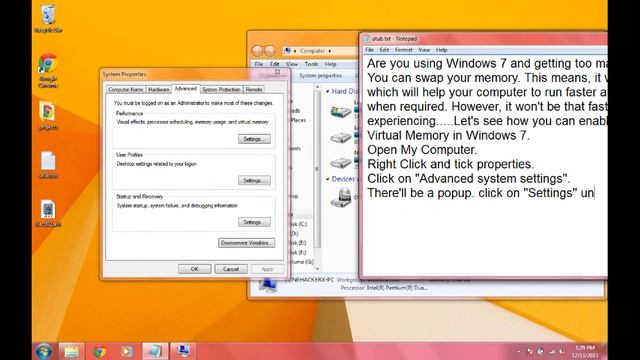The height and width of the screenshot is (360, 640).
Task: Open the taskbar clock and date
Action: 585,351
